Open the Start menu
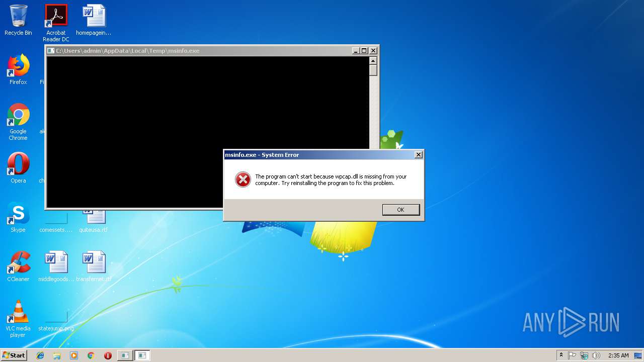The height and width of the screenshot is (362, 644). 14,355
